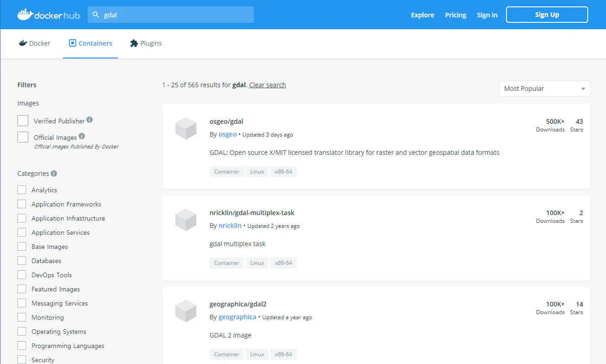The width and height of the screenshot is (606, 364).
Task: Open the osgeo/gdal repository title
Action: tap(227, 121)
